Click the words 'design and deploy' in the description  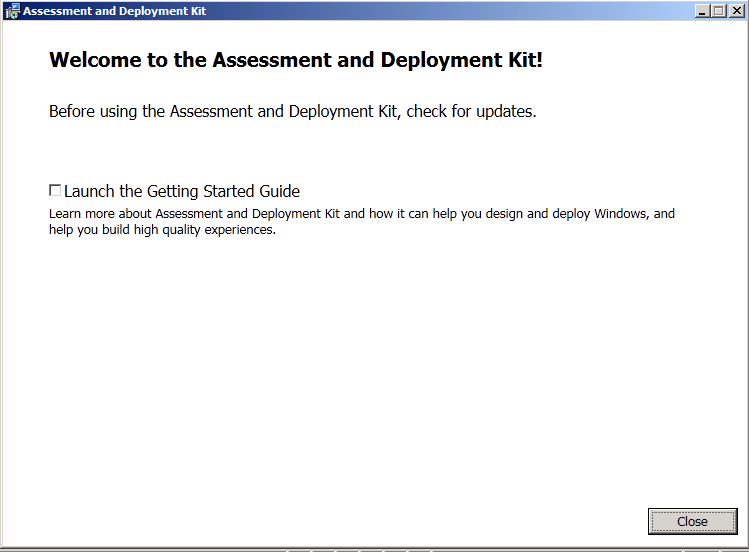537,214
